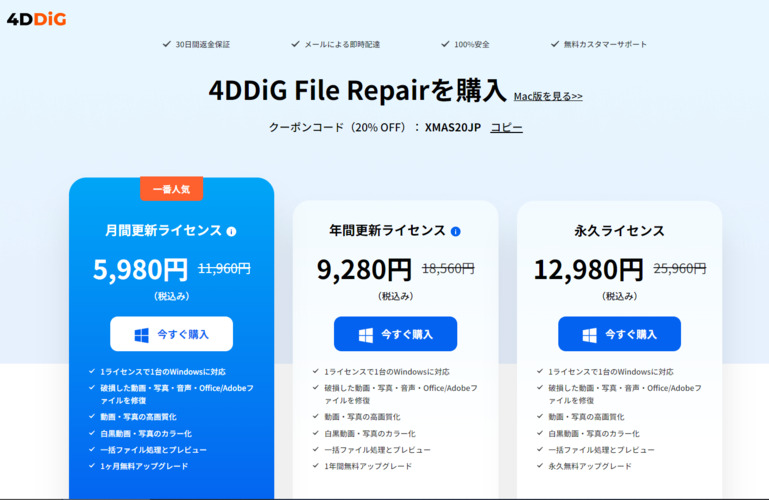Click the メールによる即時配達 checkmark icon

295,44
